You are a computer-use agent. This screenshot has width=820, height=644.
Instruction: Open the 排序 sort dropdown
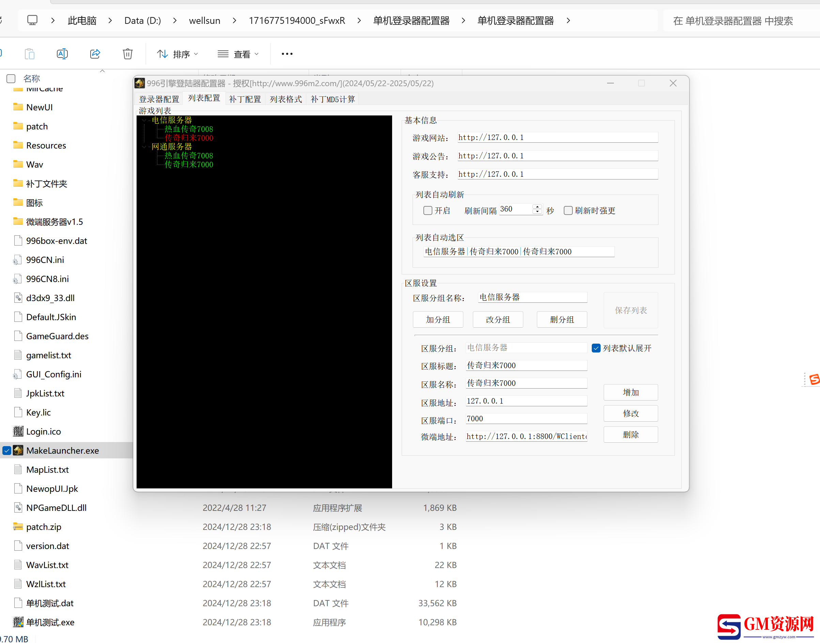(x=177, y=54)
